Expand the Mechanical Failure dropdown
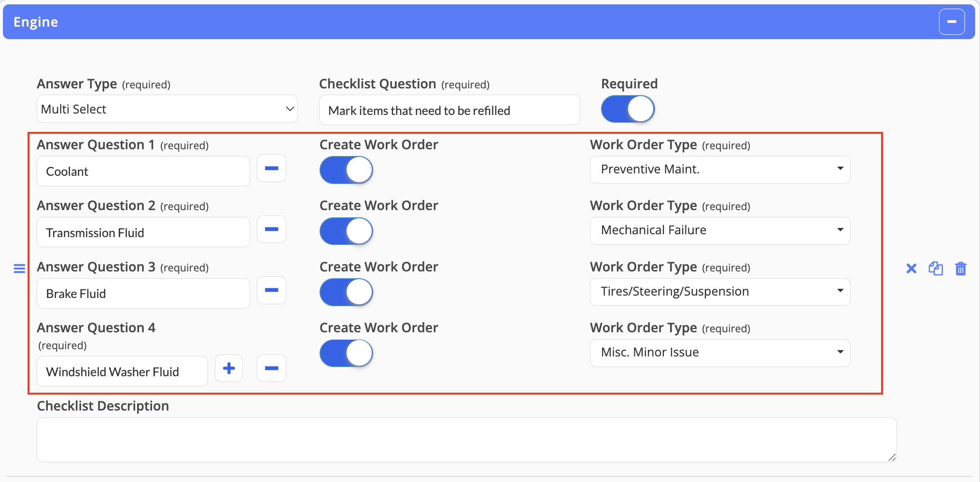Viewport: 980px width, 482px height. click(720, 230)
